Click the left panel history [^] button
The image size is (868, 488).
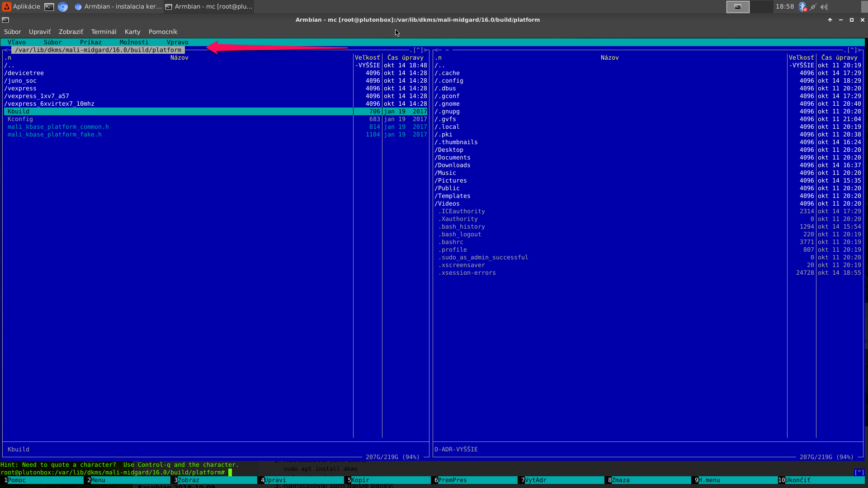pyautogui.click(x=418, y=50)
